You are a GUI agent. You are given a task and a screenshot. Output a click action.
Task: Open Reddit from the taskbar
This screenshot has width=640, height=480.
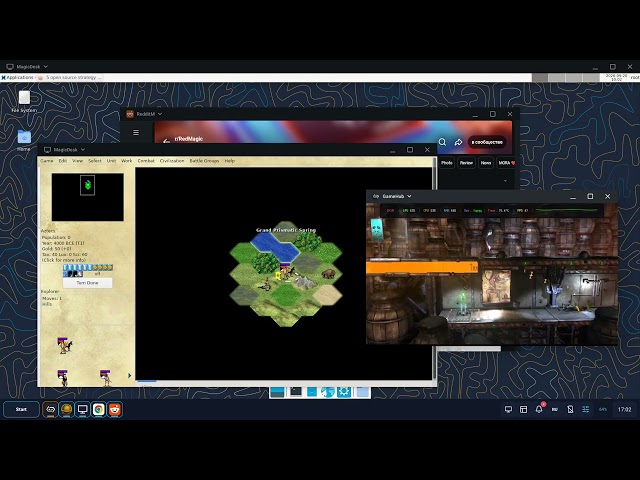point(115,409)
